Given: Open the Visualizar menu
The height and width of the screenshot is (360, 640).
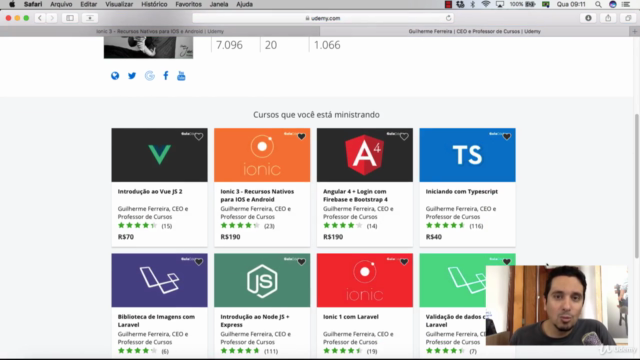Looking at the screenshot, I should click(x=119, y=4).
